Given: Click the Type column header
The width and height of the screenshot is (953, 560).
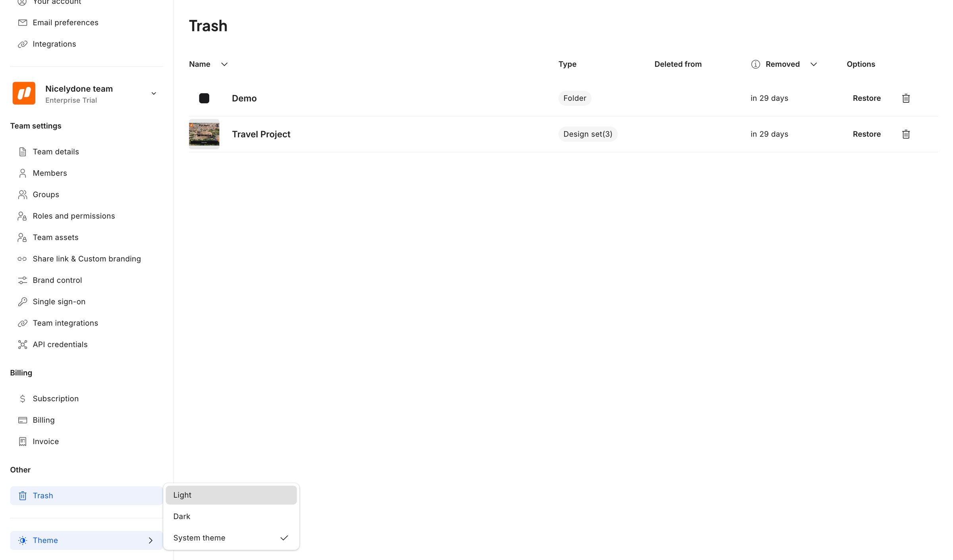Looking at the screenshot, I should tap(567, 64).
